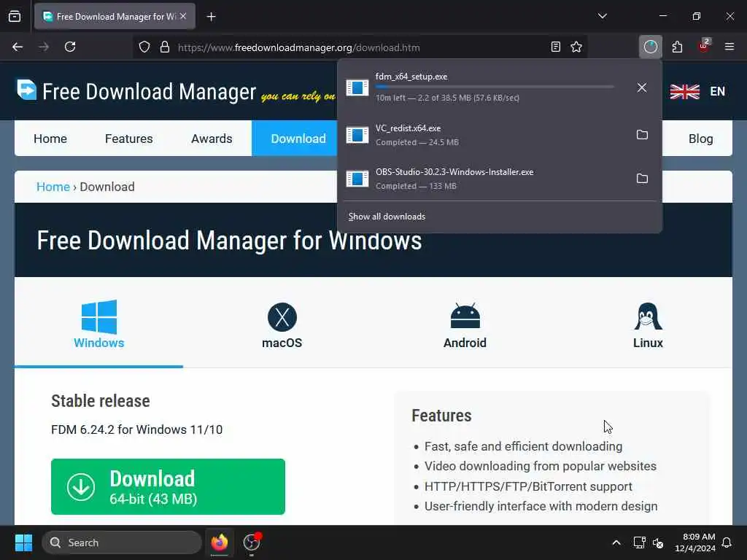Viewport: 747px width, 560px height.
Task: Click Show all downloads
Action: (x=387, y=217)
